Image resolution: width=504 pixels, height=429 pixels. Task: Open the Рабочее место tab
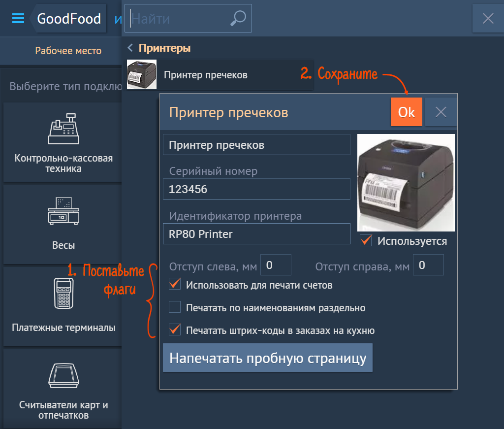click(68, 51)
